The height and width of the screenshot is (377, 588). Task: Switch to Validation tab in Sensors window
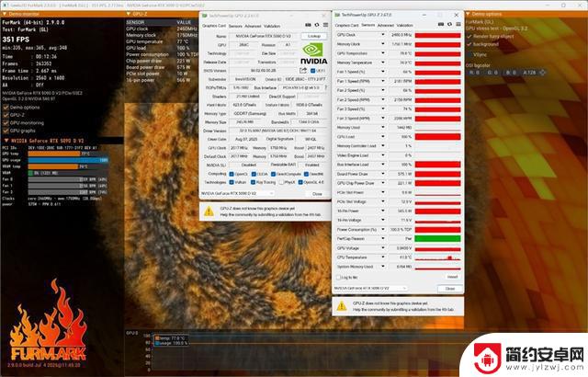click(x=404, y=25)
